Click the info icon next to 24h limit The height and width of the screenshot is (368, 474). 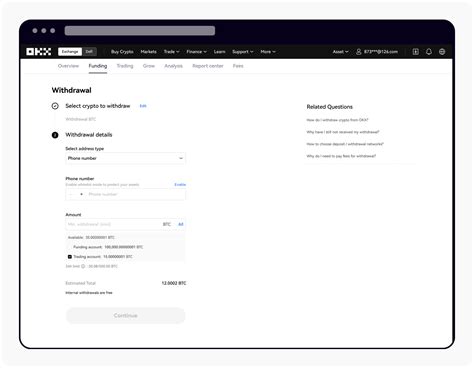click(83, 266)
